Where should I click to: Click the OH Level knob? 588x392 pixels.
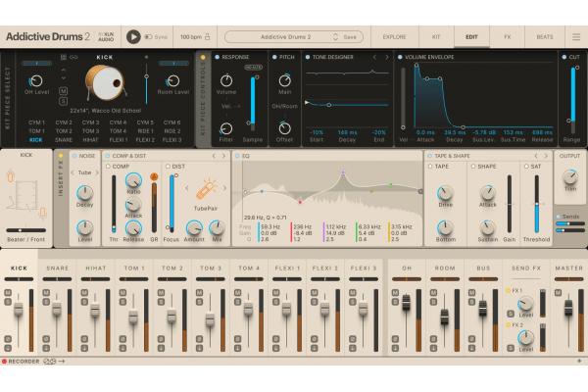36,81
